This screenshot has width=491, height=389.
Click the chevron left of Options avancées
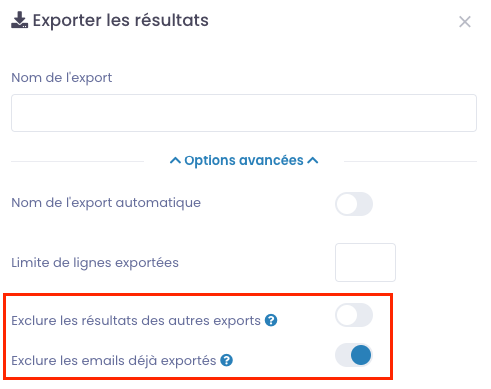coord(175,161)
